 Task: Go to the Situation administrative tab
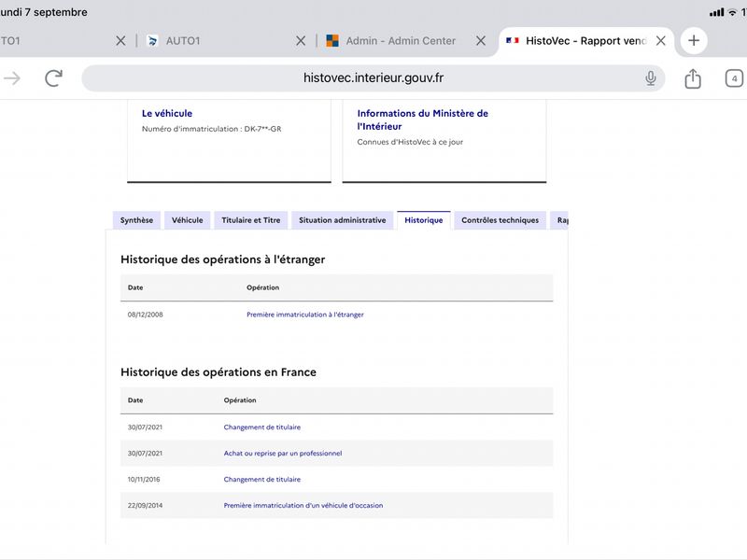pyautogui.click(x=343, y=220)
